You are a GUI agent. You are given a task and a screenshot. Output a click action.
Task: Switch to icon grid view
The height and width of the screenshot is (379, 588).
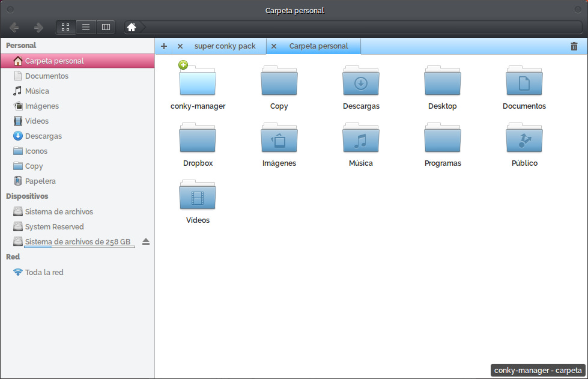65,27
